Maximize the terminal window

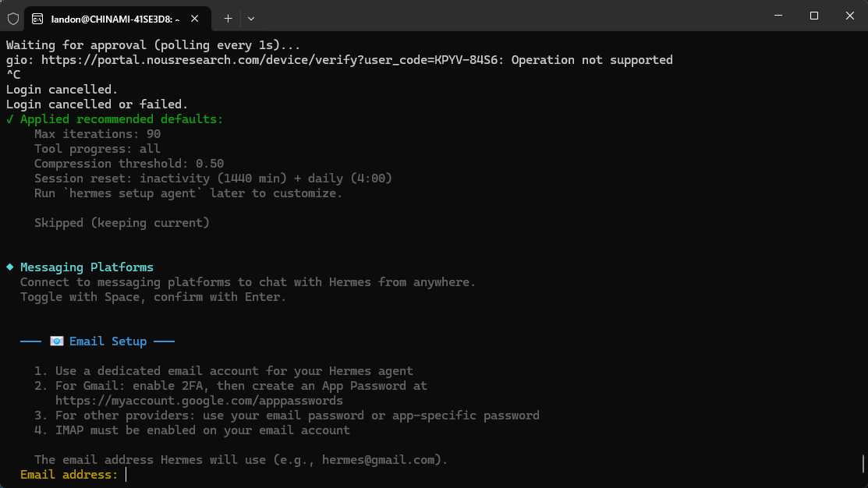click(x=813, y=16)
